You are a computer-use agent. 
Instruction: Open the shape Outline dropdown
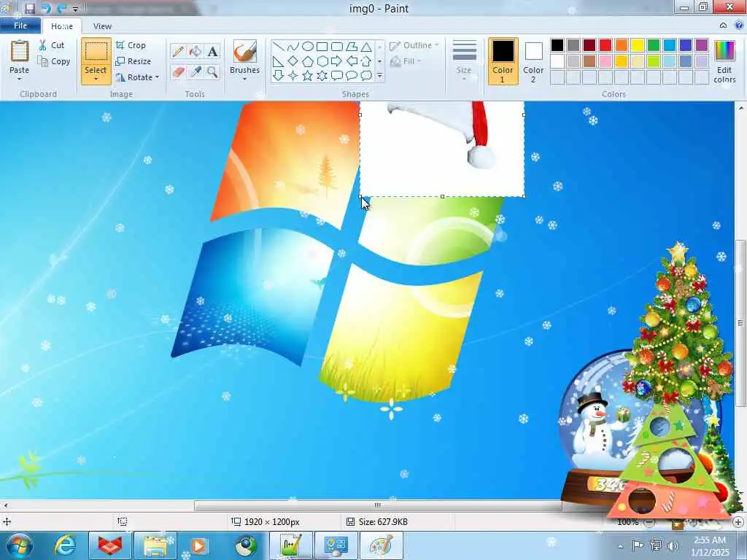pos(414,46)
